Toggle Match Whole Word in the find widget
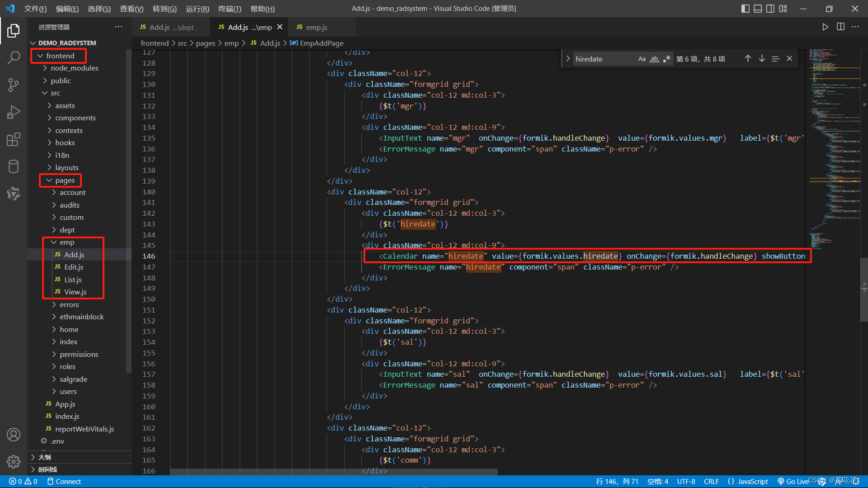 click(654, 59)
